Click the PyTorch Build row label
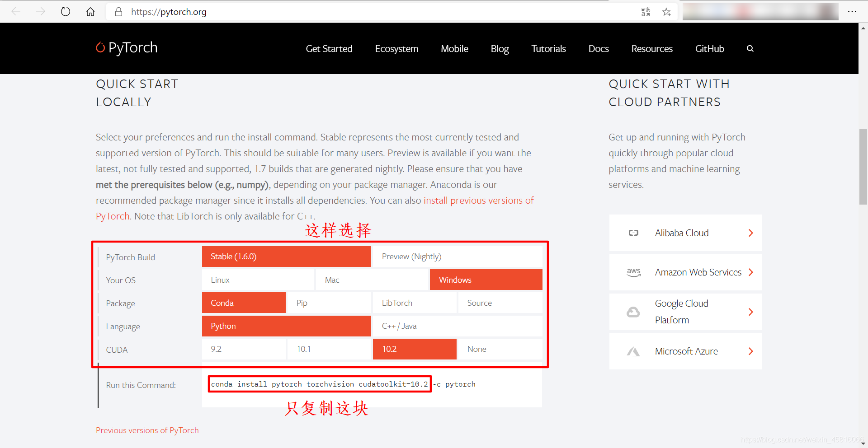This screenshot has width=868, height=448. (x=131, y=257)
